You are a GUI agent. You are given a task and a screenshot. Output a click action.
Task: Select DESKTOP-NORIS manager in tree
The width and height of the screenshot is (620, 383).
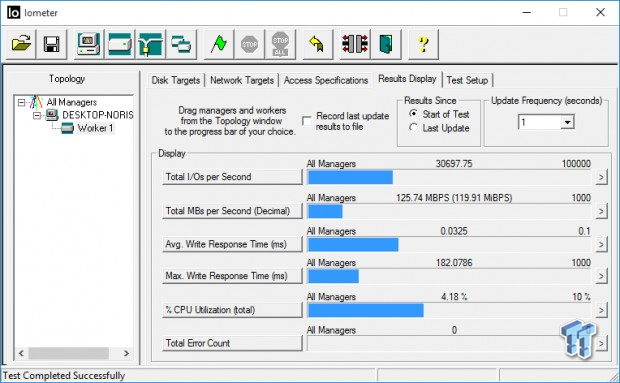(x=98, y=115)
